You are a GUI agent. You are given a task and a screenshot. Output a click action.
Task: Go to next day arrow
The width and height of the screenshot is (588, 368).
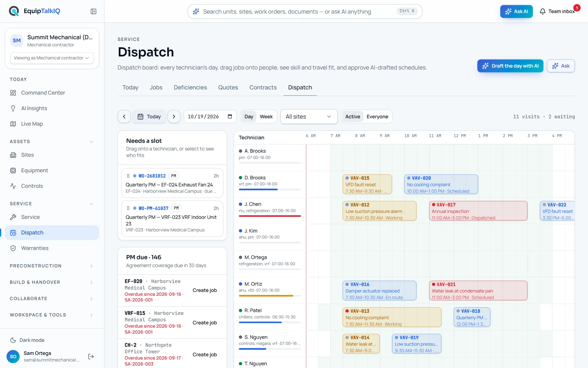pyautogui.click(x=174, y=117)
